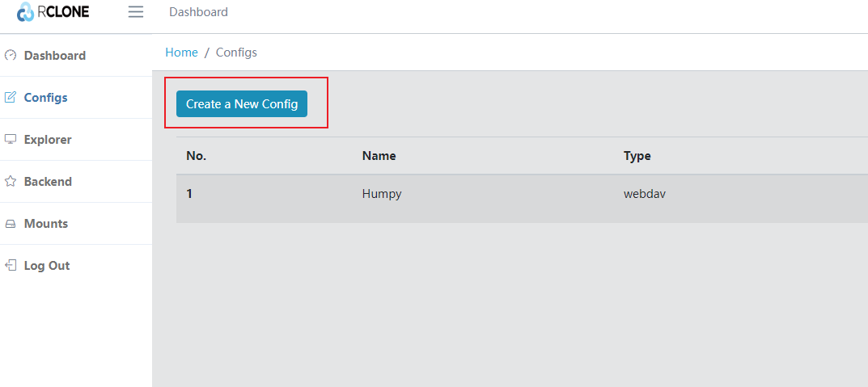Choose Log Out in the sidebar
This screenshot has height=387, width=868.
(x=47, y=266)
